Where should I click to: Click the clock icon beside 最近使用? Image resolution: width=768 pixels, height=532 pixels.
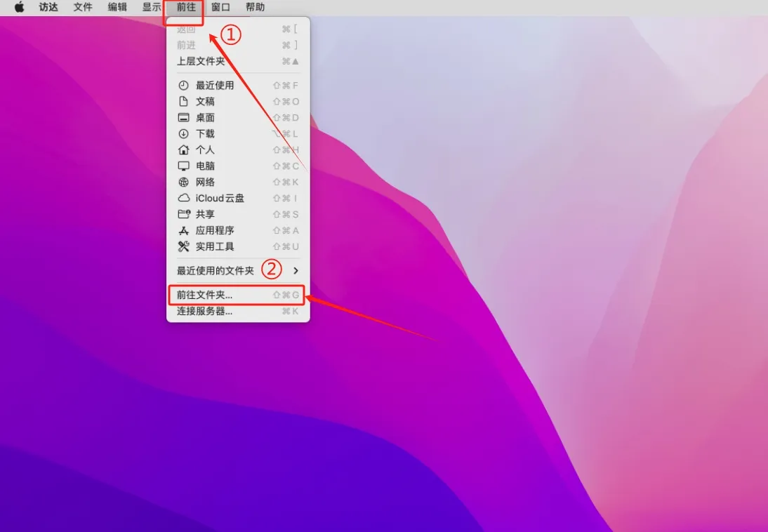(184, 86)
